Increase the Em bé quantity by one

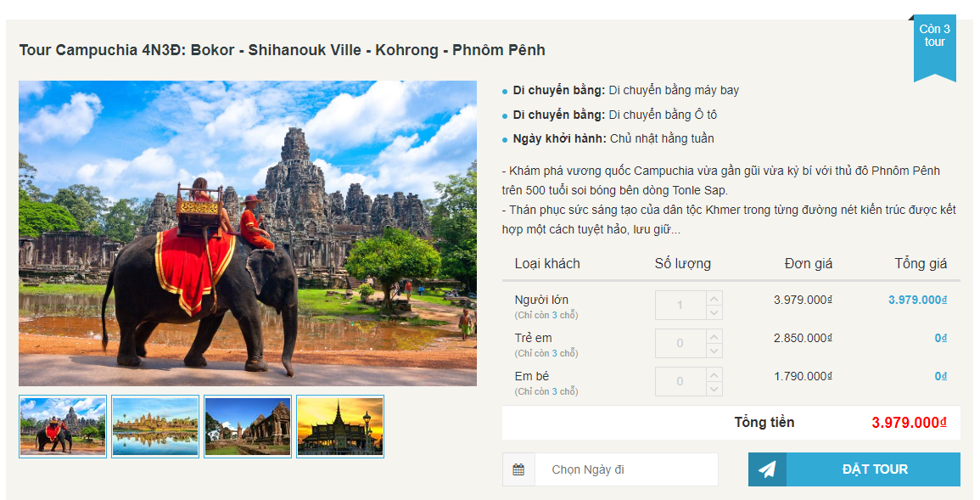coord(714,374)
